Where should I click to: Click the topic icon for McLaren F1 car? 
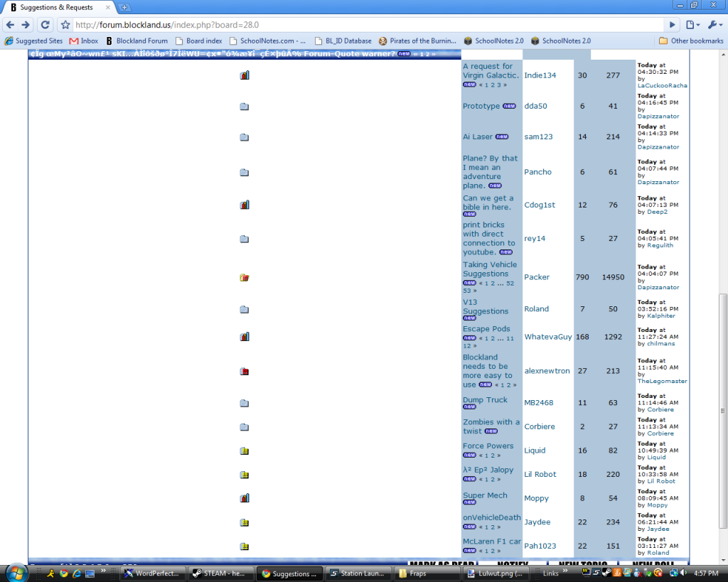tap(245, 546)
